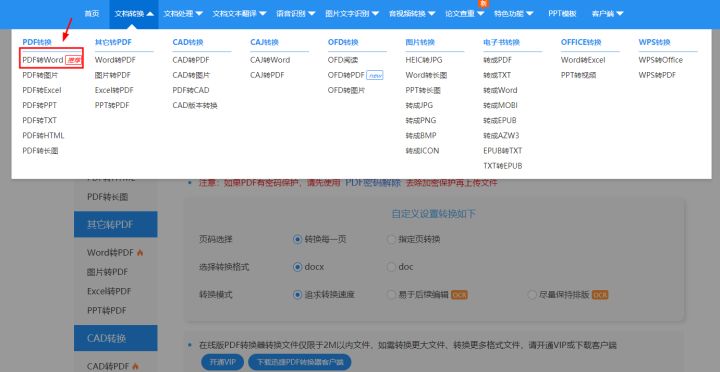Select 追求转换速度 conversion mode
This screenshot has height=372, width=720.
(298, 295)
